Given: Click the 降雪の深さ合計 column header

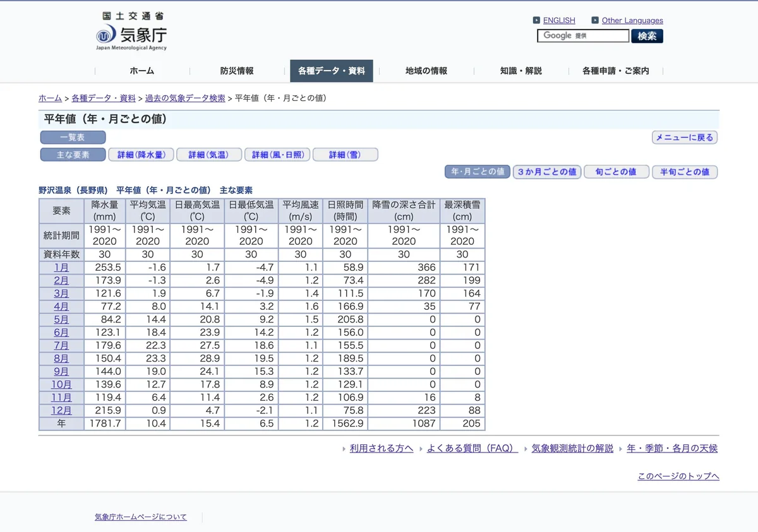Looking at the screenshot, I should pyautogui.click(x=404, y=211).
